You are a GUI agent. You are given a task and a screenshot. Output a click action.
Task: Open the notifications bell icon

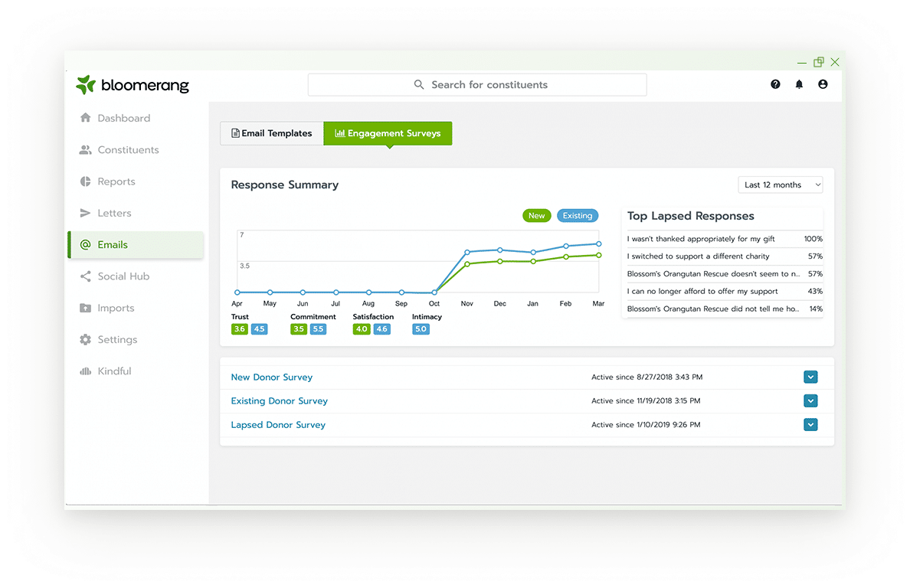[x=799, y=84]
